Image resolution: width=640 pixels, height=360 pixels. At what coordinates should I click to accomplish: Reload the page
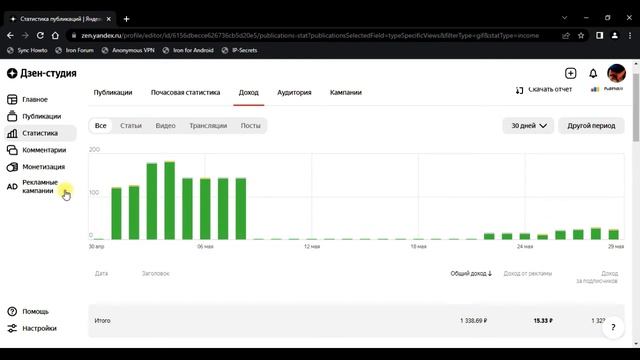pos(40,36)
